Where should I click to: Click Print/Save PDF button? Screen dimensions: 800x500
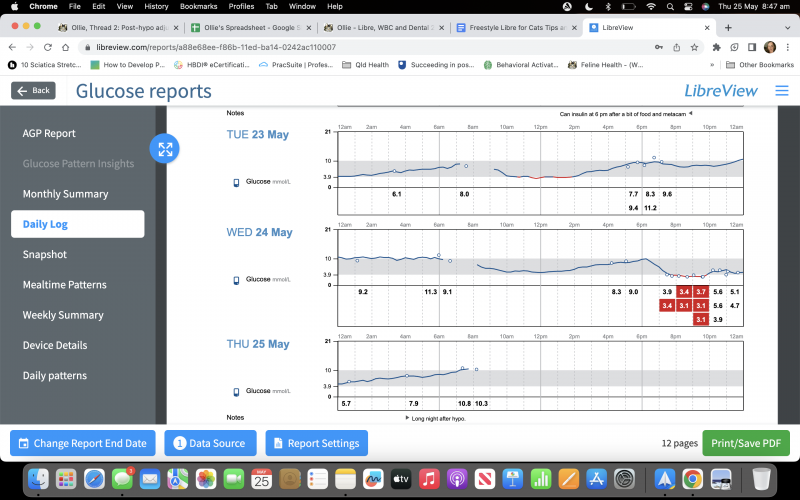[745, 443]
